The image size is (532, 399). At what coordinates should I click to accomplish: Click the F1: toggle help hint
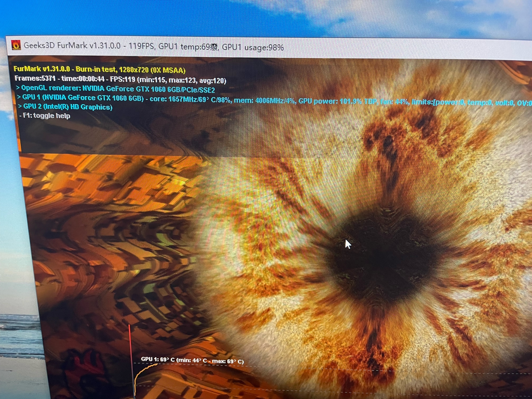point(45,116)
